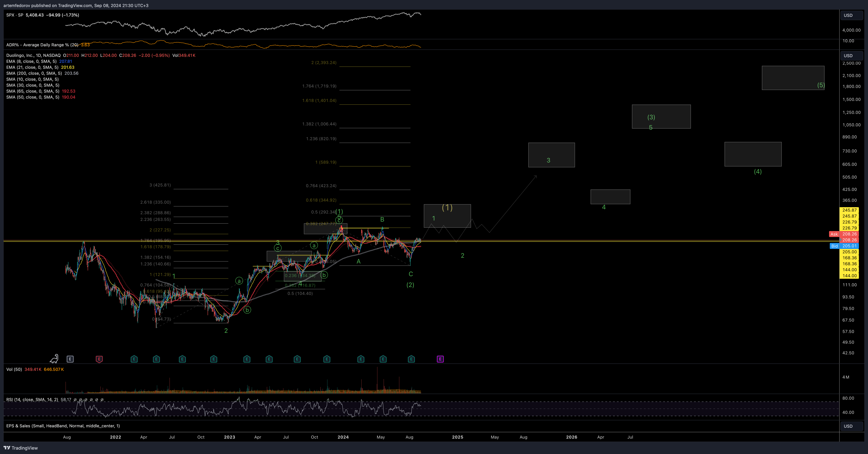The width and height of the screenshot is (868, 454).
Task: Open the green earnings marker near Aug 2024
Action: (x=411, y=359)
